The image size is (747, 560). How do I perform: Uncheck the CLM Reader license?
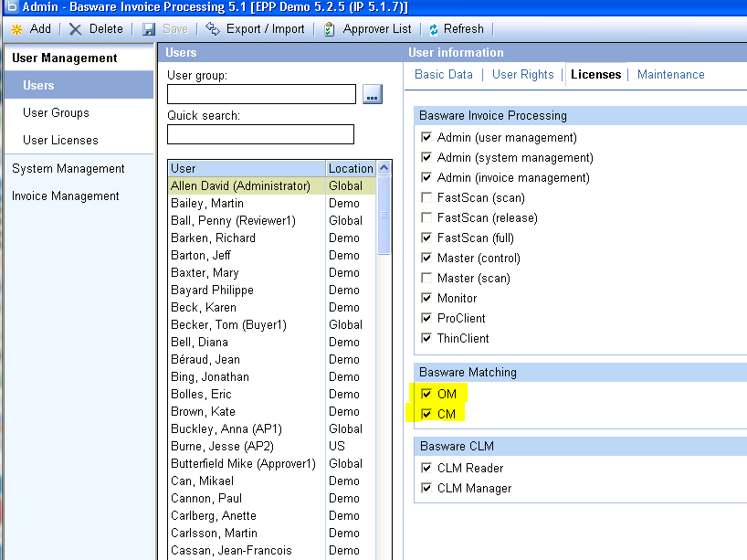[x=426, y=468]
